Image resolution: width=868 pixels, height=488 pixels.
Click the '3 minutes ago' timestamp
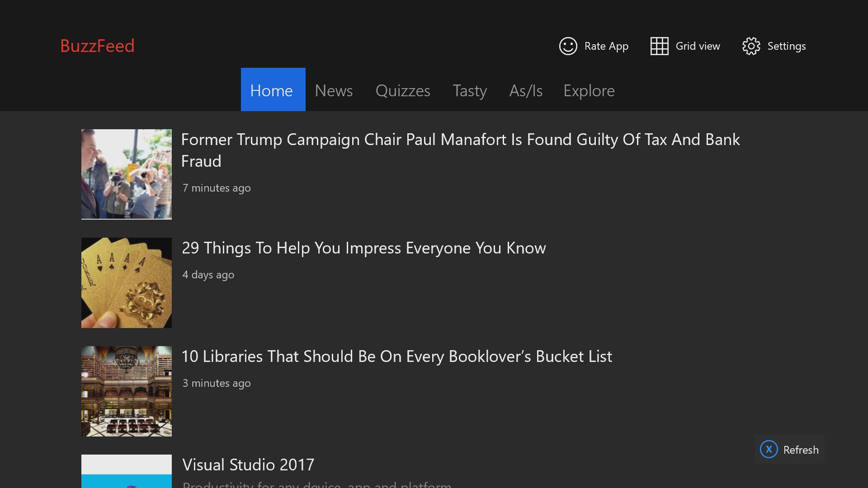[217, 383]
